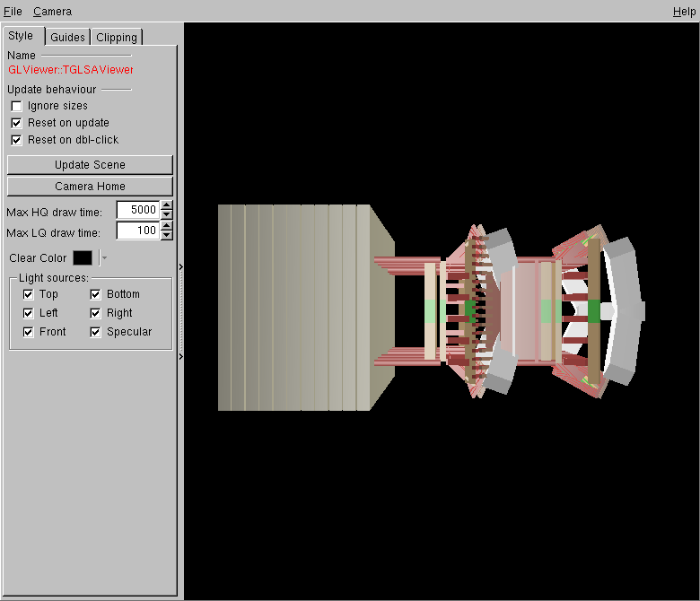Decrease Max LQ draw time with down arrow

(166, 235)
